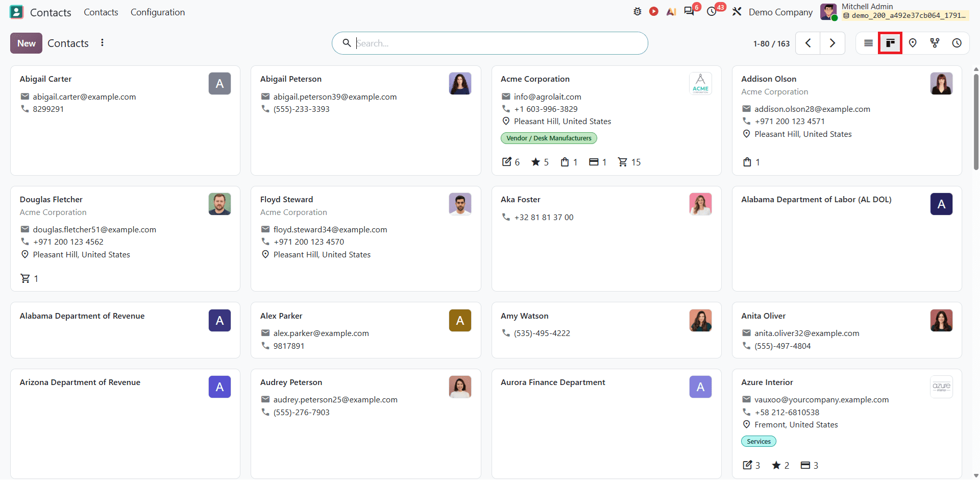
Task: Open Acme Corporation tasks count 1
Action: tap(569, 162)
